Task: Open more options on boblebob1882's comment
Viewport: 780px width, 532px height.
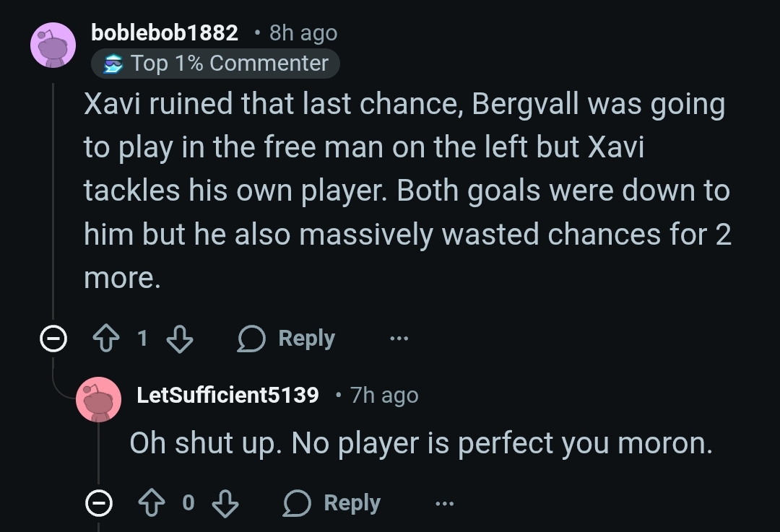Action: tap(399, 339)
